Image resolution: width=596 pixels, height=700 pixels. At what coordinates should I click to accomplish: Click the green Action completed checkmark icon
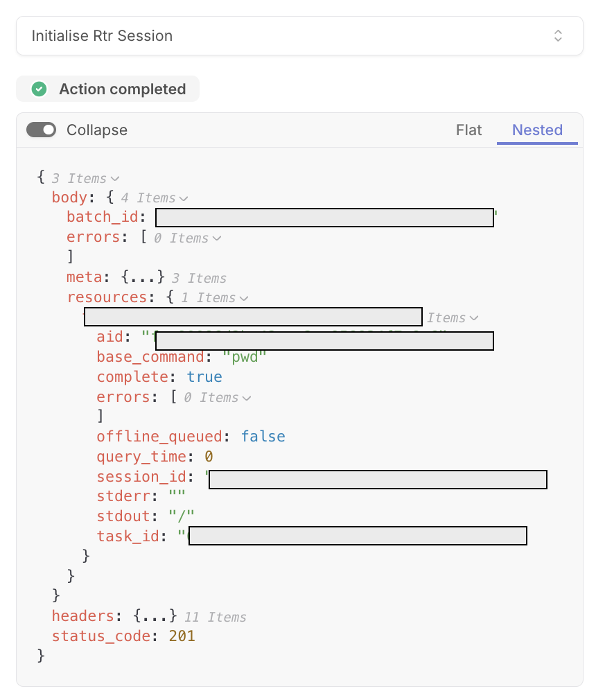(x=40, y=89)
